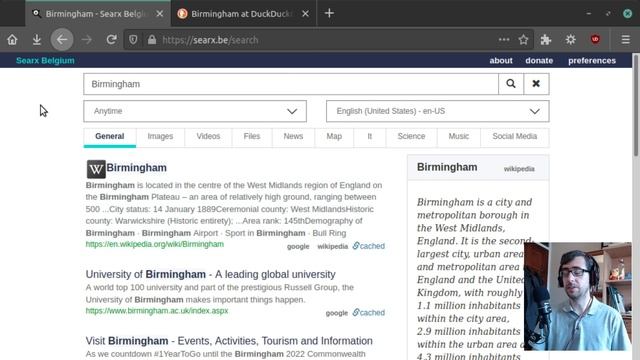Click the webcam video overlay

pyautogui.click(x=578, y=296)
